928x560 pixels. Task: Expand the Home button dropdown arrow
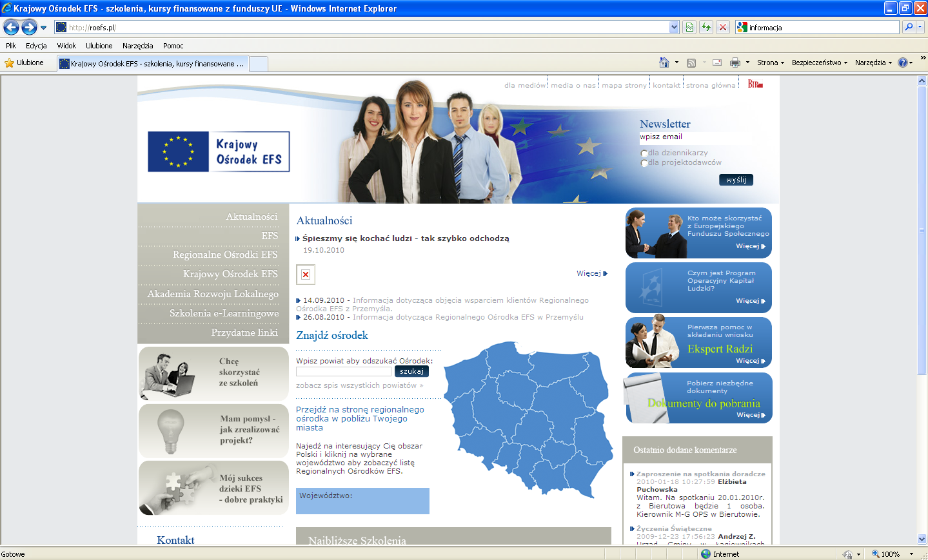(x=676, y=63)
